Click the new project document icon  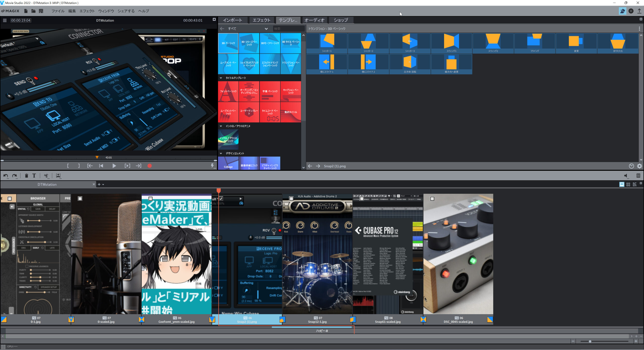(26, 11)
